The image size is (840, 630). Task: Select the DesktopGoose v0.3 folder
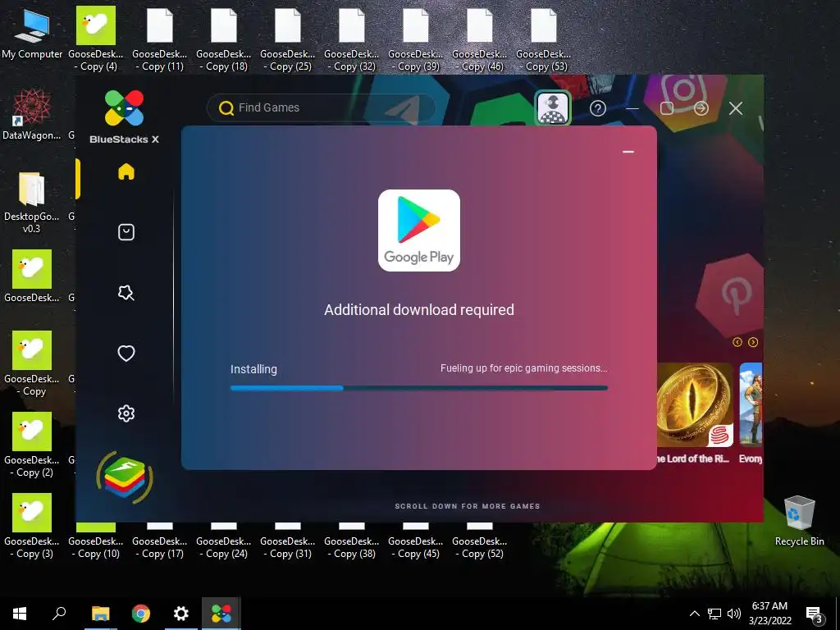32,203
